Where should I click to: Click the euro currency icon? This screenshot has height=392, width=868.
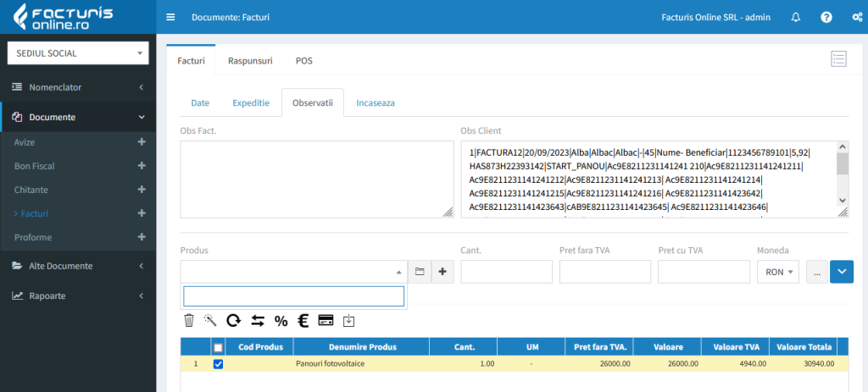tap(302, 320)
